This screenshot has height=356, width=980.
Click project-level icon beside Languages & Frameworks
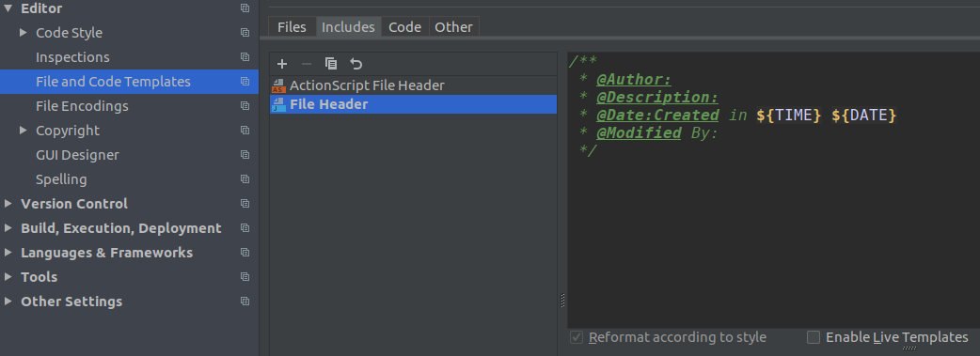coord(245,252)
